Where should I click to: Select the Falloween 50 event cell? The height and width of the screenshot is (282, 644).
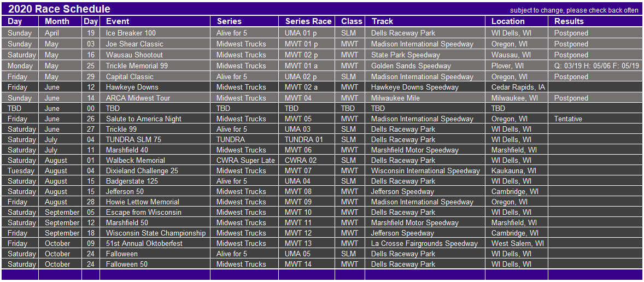155,265
